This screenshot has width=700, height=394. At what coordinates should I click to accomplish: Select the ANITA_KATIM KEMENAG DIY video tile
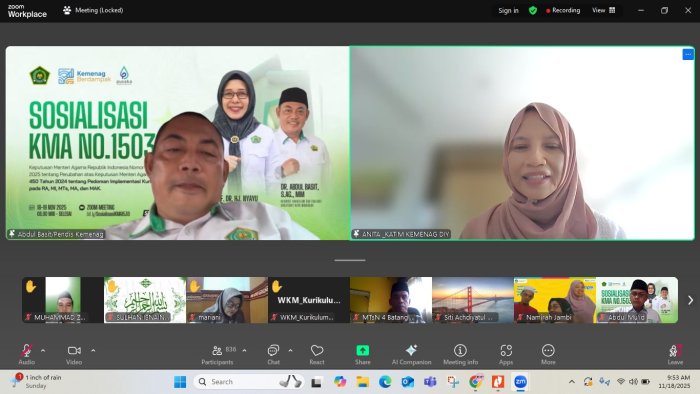tap(522, 143)
